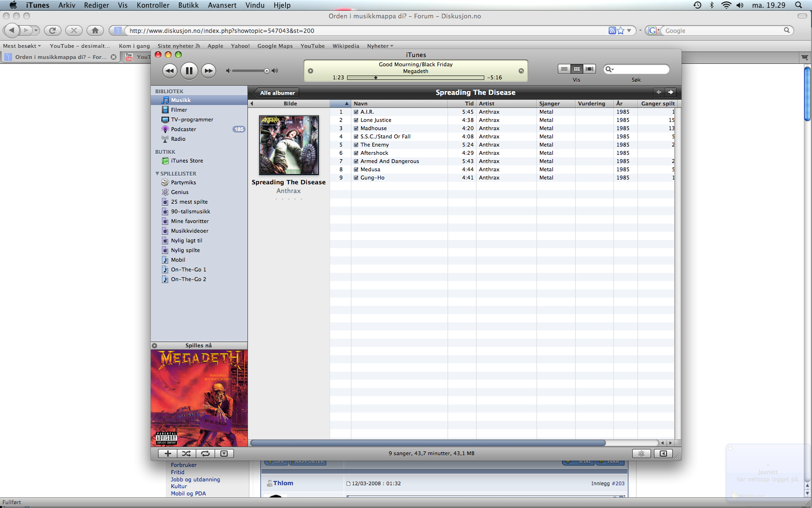Open Radio in the sidebar
This screenshot has width=812, height=508.
(x=199, y=139)
